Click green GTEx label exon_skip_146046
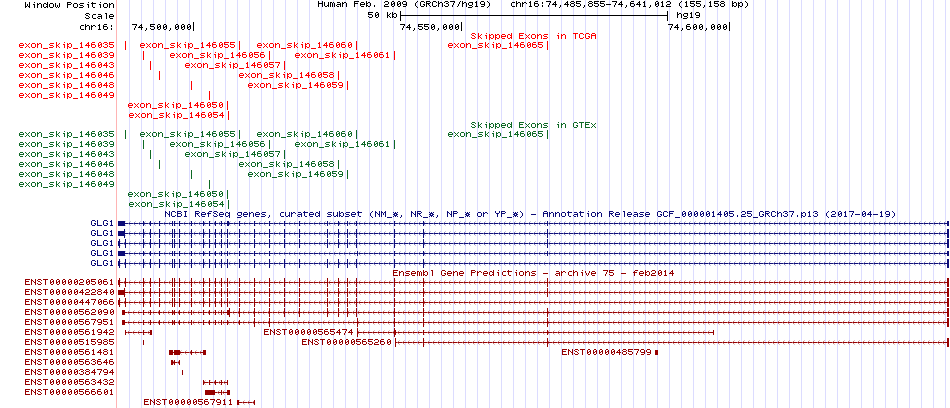The image size is (950, 408). click(x=67, y=164)
